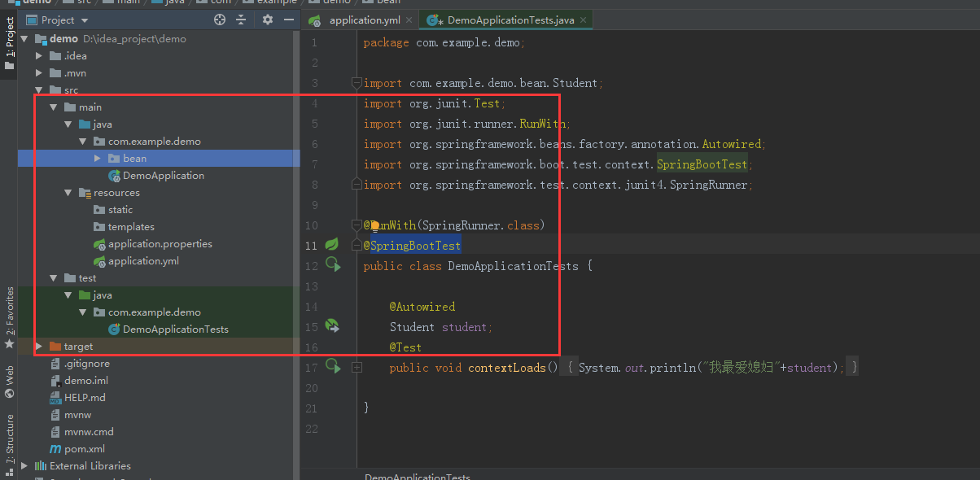This screenshot has height=480, width=980.
Task: Click the DemoApplicationTests class name in code
Action: tap(514, 266)
